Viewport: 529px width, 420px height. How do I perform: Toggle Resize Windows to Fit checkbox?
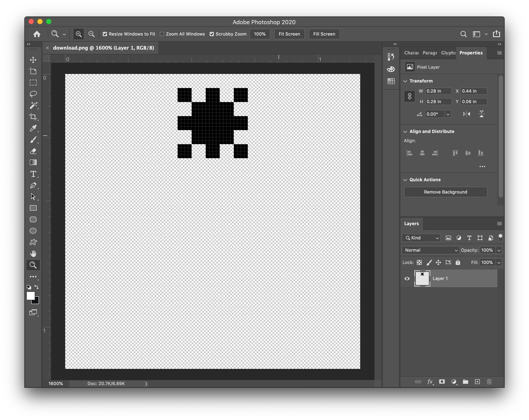point(105,34)
